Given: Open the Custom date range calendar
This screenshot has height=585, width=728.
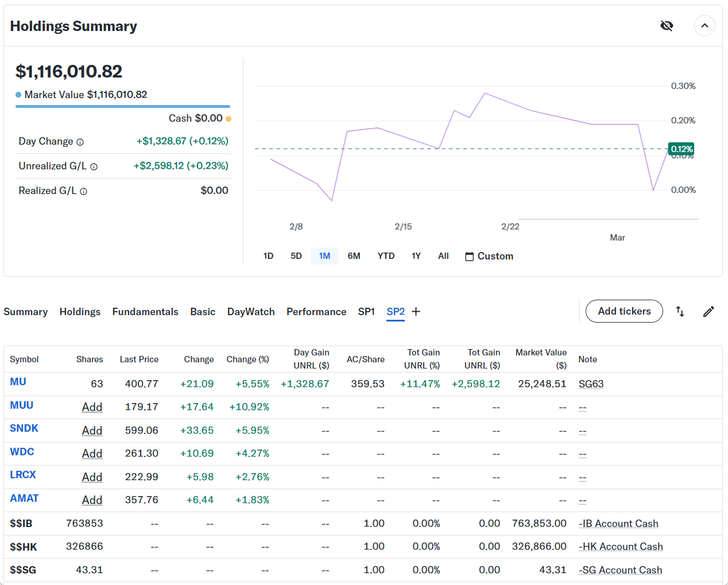Looking at the screenshot, I should (489, 256).
